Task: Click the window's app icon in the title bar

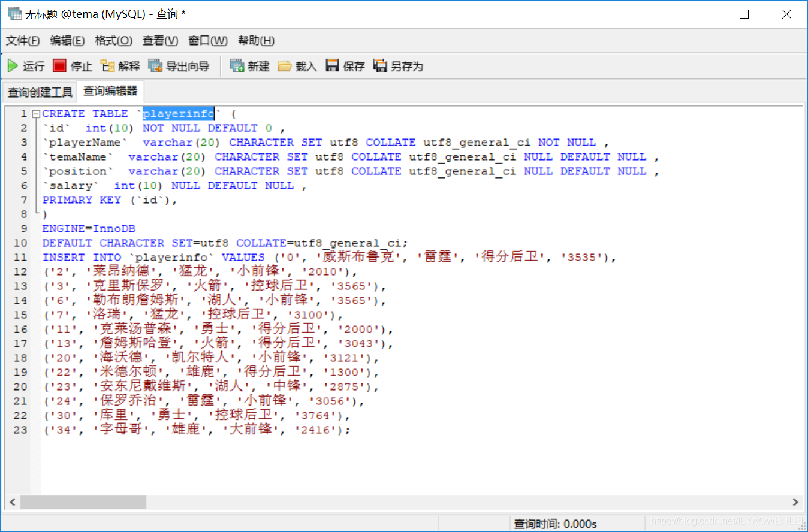Action: pyautogui.click(x=14, y=13)
